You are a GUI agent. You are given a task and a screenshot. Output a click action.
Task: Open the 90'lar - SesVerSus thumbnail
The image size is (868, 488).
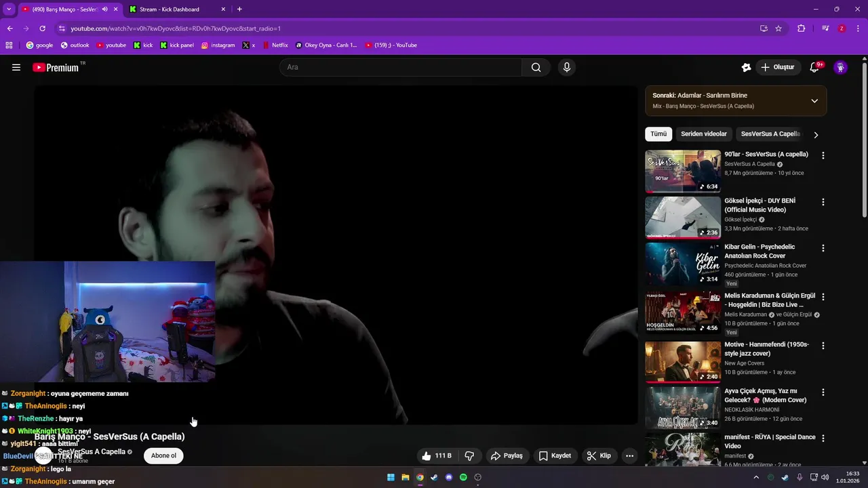click(x=683, y=171)
